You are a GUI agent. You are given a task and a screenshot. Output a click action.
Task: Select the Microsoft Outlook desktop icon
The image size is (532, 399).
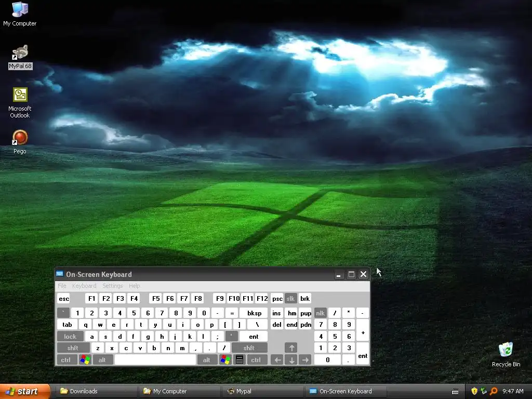click(x=20, y=103)
